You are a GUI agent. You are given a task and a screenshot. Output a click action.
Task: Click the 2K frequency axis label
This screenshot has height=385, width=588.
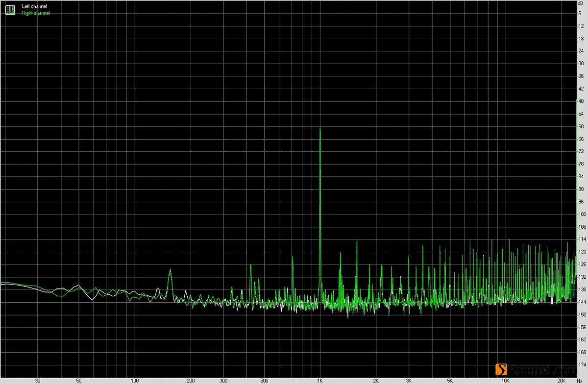click(376, 381)
